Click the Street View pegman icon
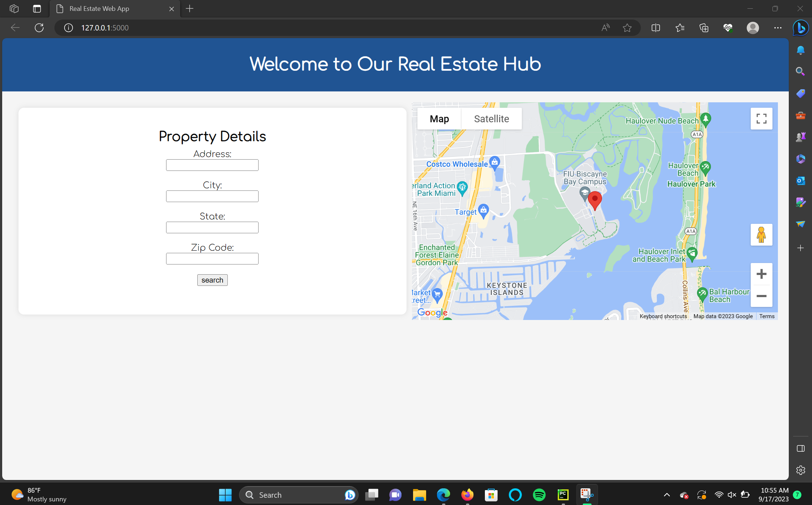Image resolution: width=812 pixels, height=505 pixels. point(761,235)
